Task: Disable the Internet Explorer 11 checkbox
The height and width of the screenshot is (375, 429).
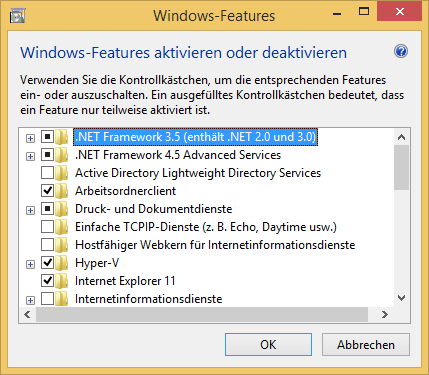Action: click(x=47, y=281)
